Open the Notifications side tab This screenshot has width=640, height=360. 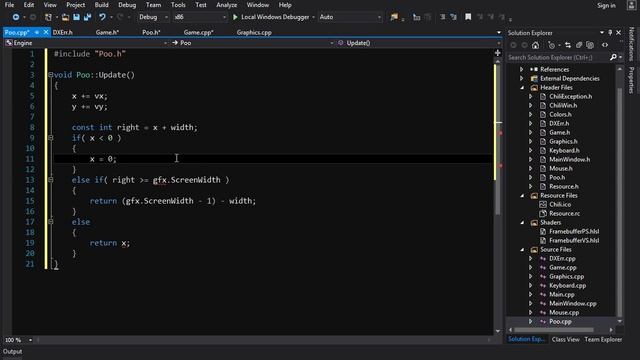[x=631, y=44]
